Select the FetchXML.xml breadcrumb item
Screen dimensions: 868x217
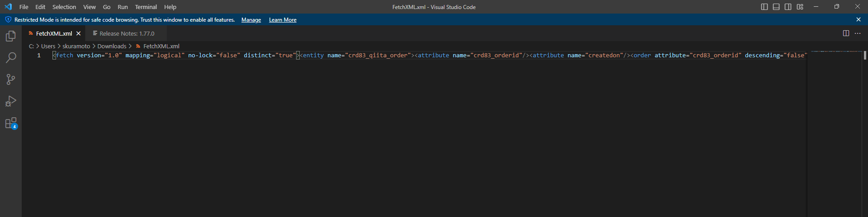[158, 46]
